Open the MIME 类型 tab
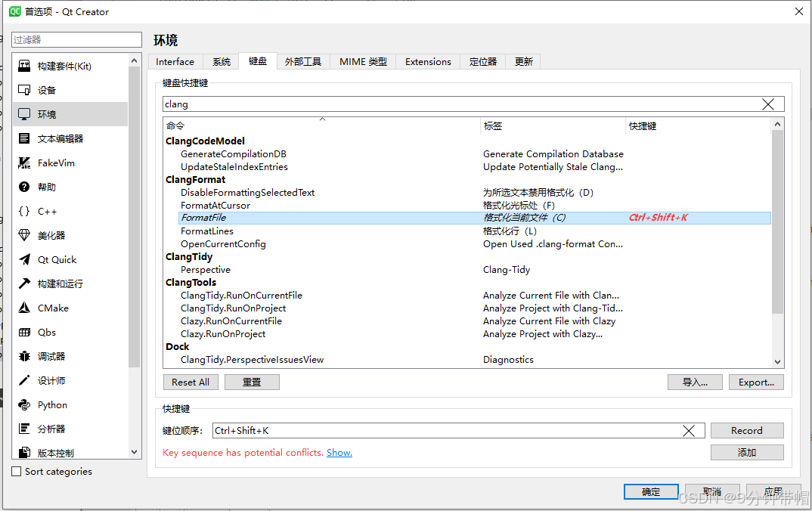This screenshot has width=812, height=511. [x=363, y=62]
